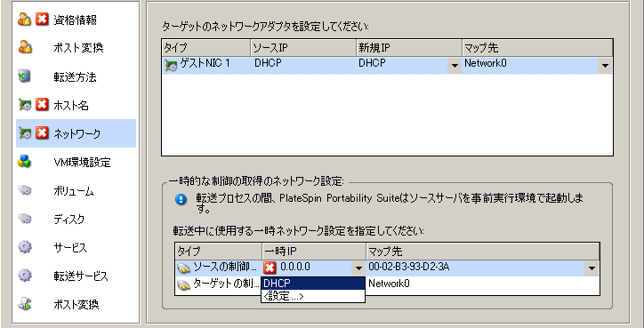Click the タイプ header in temporary network table

pyautogui.click(x=219, y=251)
